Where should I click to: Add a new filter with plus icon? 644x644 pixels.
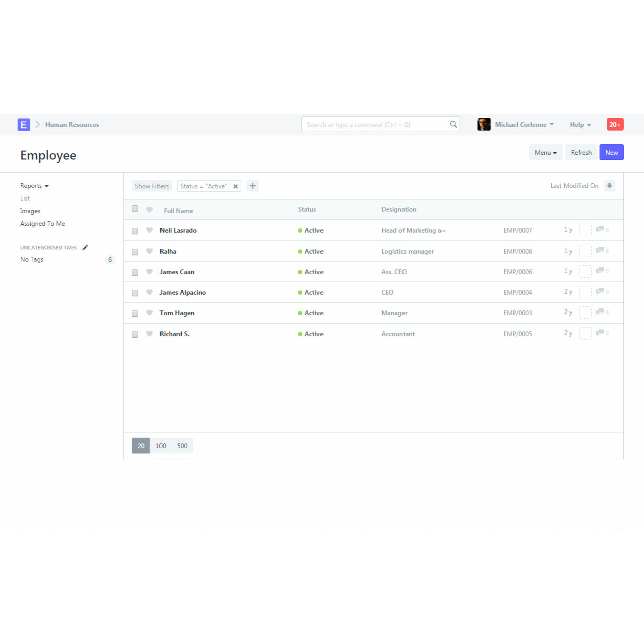[253, 186]
